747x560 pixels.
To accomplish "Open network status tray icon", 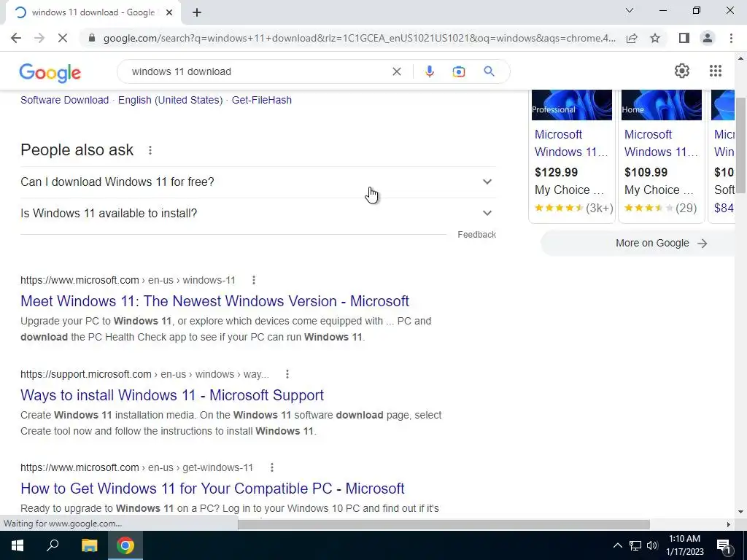I will point(635,545).
